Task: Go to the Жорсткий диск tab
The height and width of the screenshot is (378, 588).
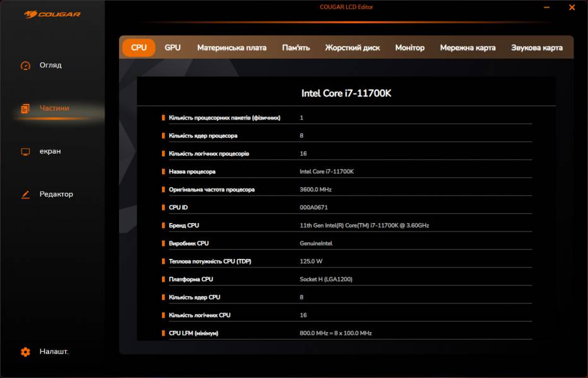Action: (x=352, y=48)
